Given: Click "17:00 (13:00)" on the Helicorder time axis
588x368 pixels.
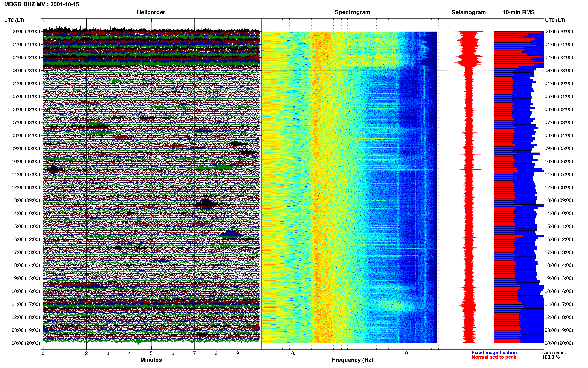Looking at the screenshot, I should pos(26,252).
